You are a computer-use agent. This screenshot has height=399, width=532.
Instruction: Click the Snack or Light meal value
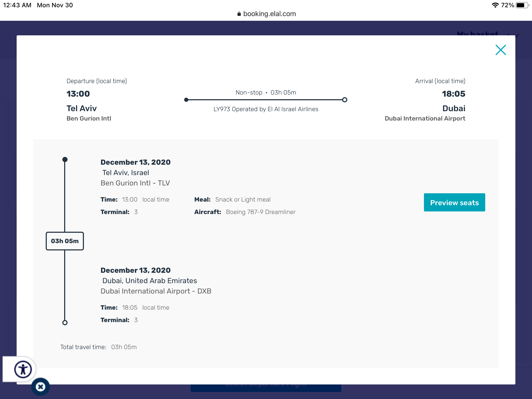243,199
